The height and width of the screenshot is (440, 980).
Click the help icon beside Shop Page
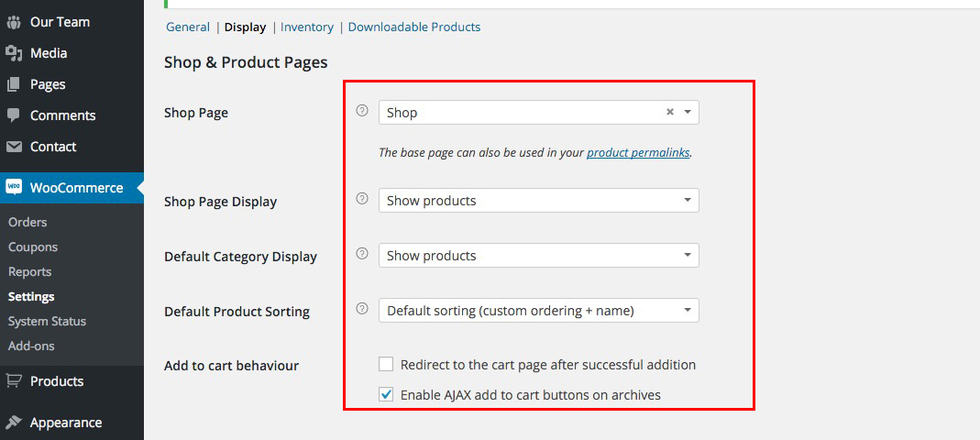(x=361, y=111)
